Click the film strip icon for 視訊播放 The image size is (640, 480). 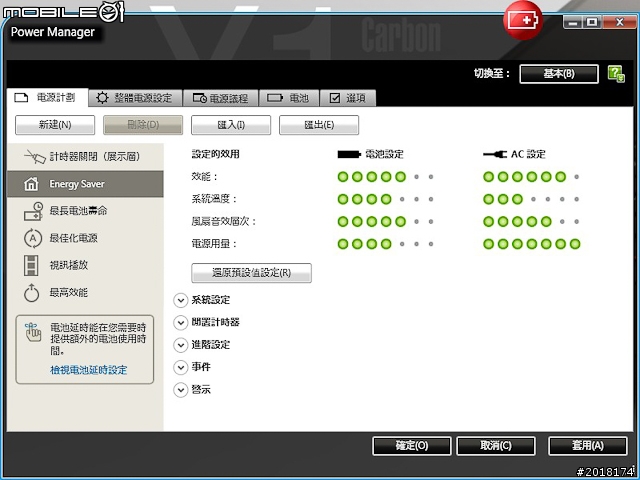click(31, 265)
